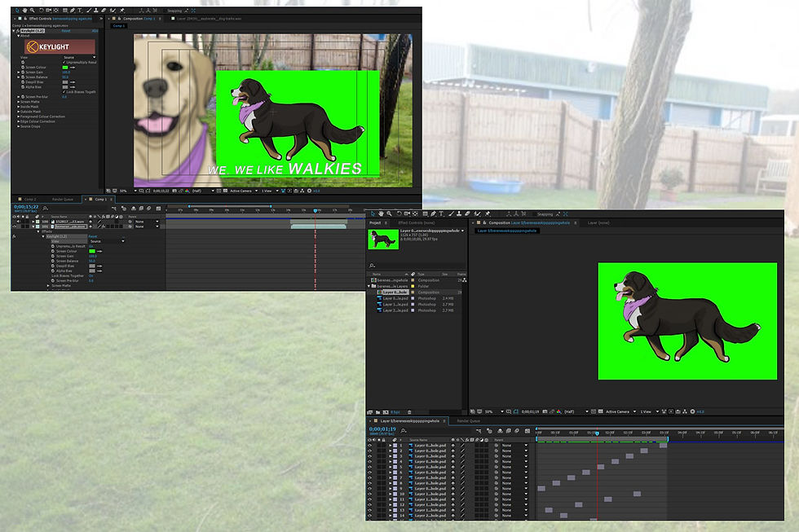Image resolution: width=799 pixels, height=532 pixels.
Task: Select the Rotation tool in the upper-left window
Action: [x=42, y=11]
